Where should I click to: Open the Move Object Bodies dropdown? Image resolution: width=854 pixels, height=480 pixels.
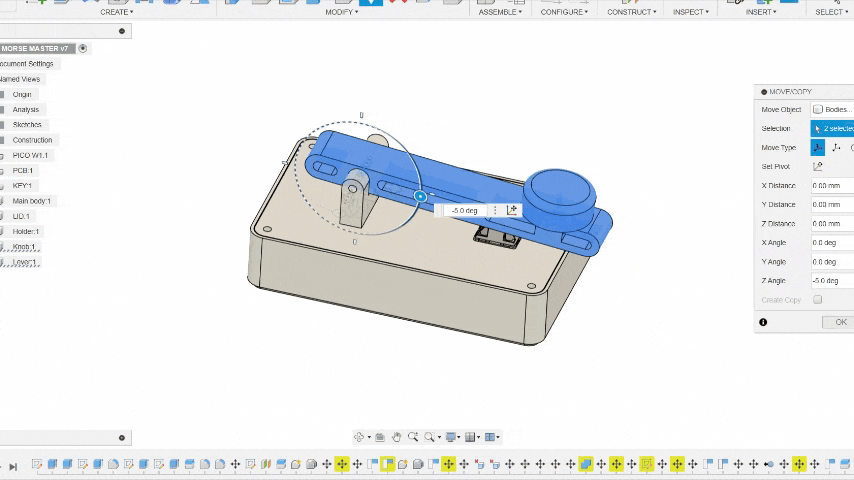(x=832, y=109)
